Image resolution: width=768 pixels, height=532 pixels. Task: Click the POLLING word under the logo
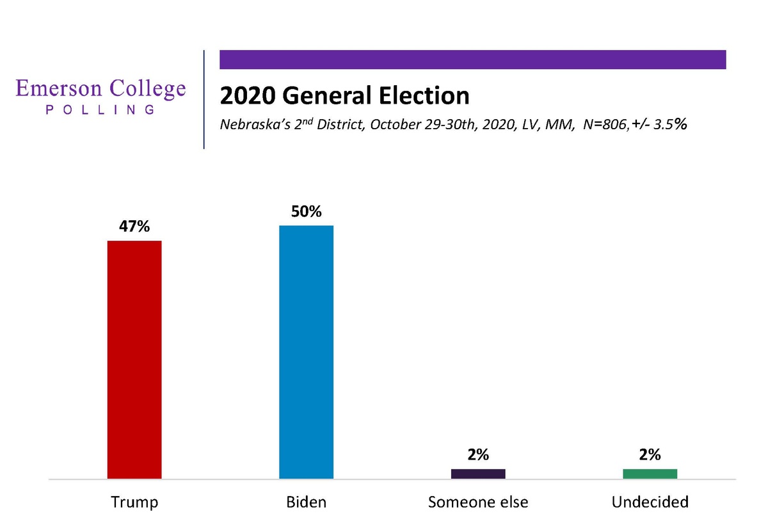(101, 109)
